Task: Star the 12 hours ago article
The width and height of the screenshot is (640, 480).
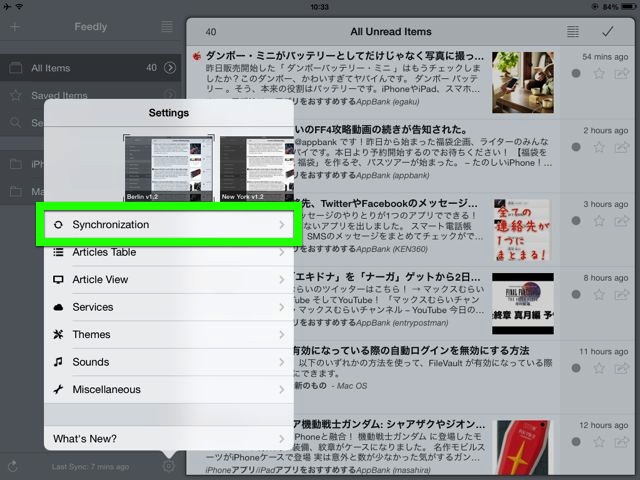Action: pos(599,442)
